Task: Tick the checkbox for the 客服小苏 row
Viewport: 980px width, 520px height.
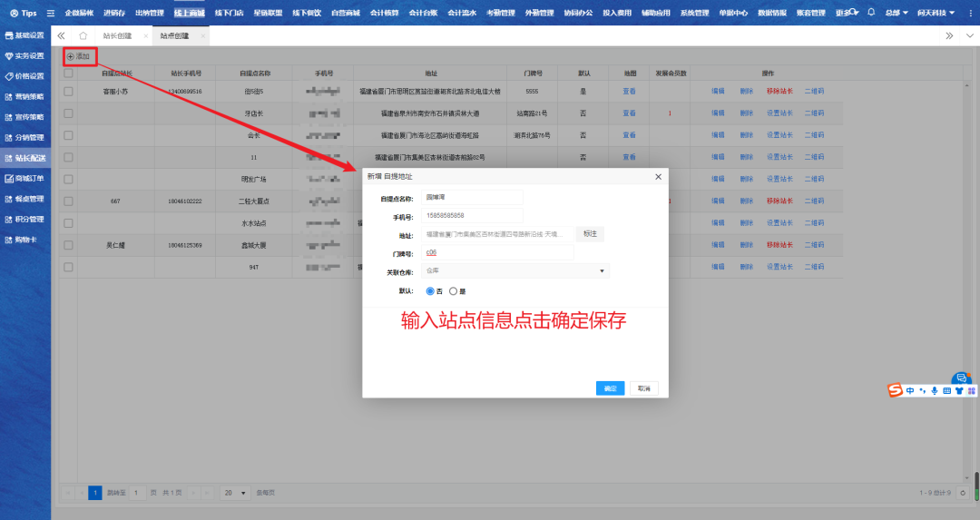Action: pyautogui.click(x=68, y=92)
